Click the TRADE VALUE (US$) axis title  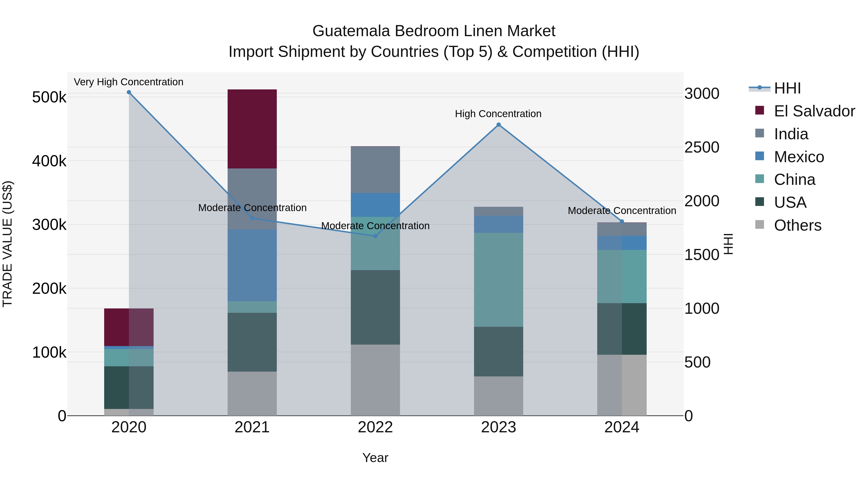tap(7, 244)
